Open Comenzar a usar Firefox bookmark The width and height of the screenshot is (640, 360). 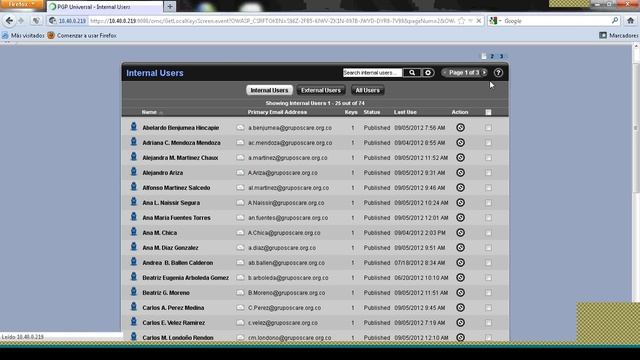click(x=82, y=36)
